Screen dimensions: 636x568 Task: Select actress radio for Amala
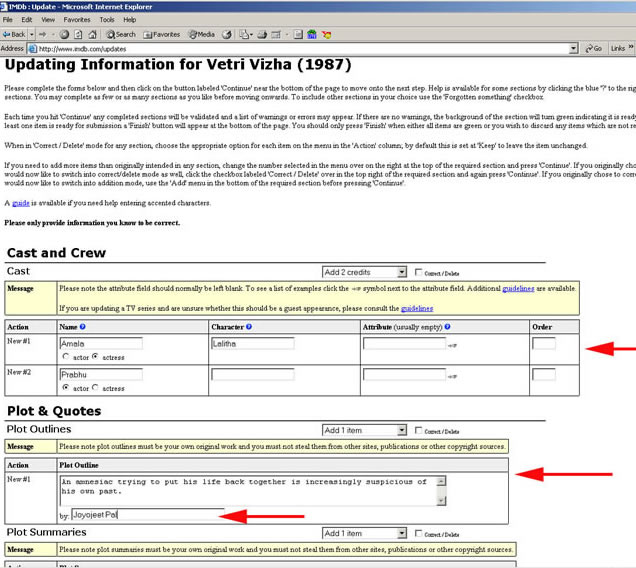point(95,357)
